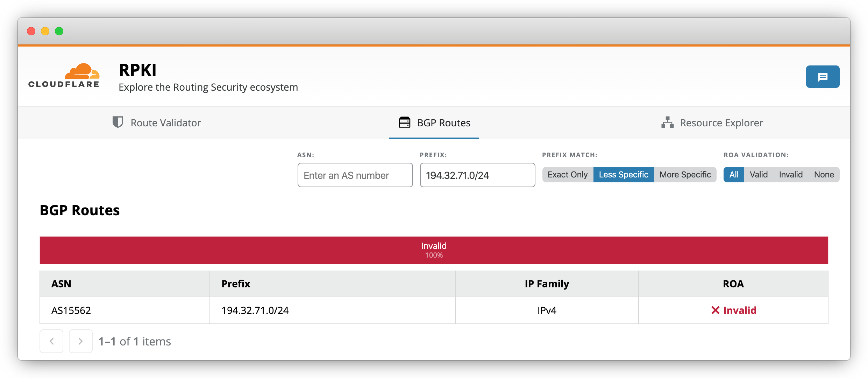Switch to Resource Explorer tab
Screen dimensions: 868x378
click(x=721, y=123)
